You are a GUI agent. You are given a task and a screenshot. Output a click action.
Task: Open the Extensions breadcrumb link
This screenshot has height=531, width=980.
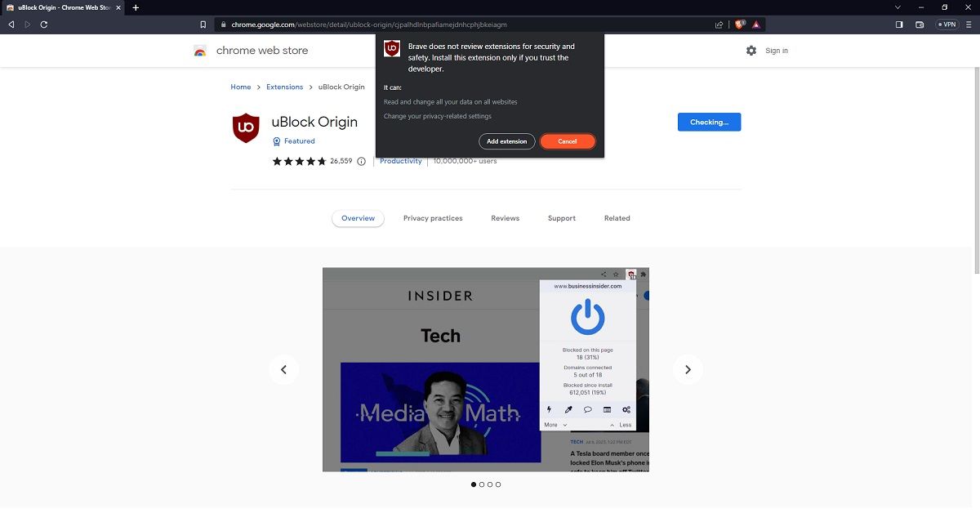point(284,87)
